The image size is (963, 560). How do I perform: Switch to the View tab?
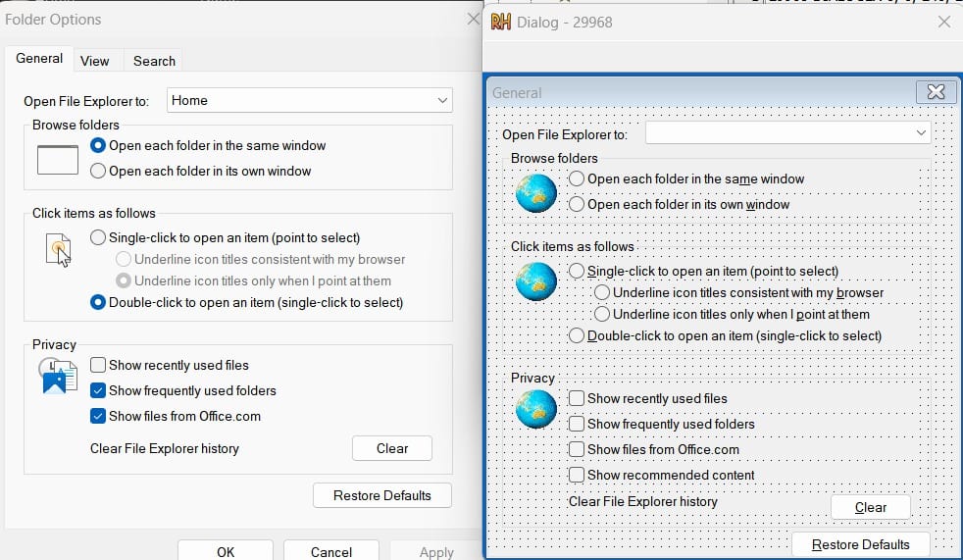coord(95,61)
